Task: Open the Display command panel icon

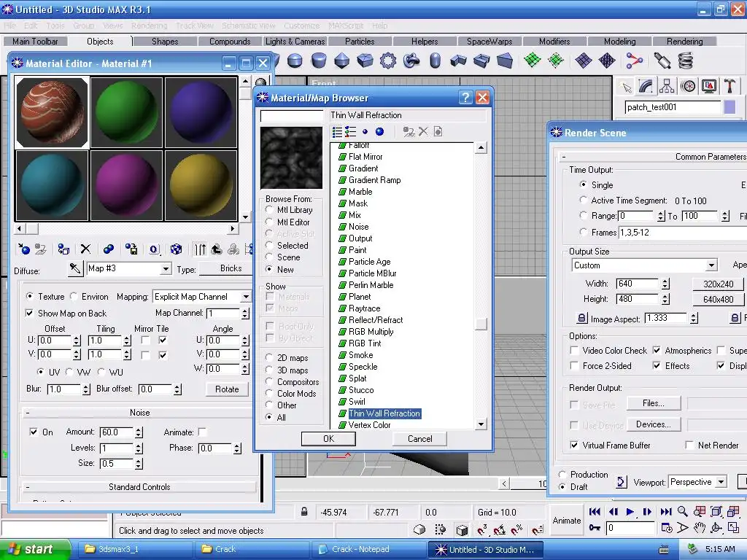Action: point(709,86)
